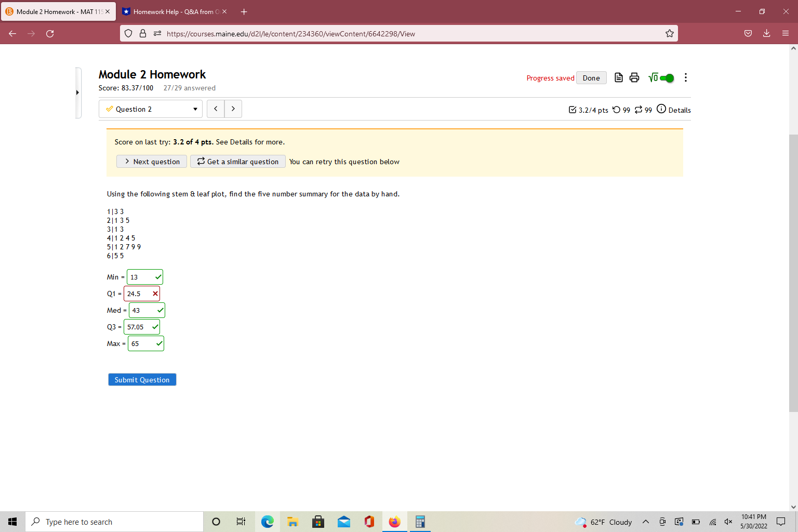Disable the math notation toggle switch
This screenshot has width=798, height=532.
[x=667, y=77]
